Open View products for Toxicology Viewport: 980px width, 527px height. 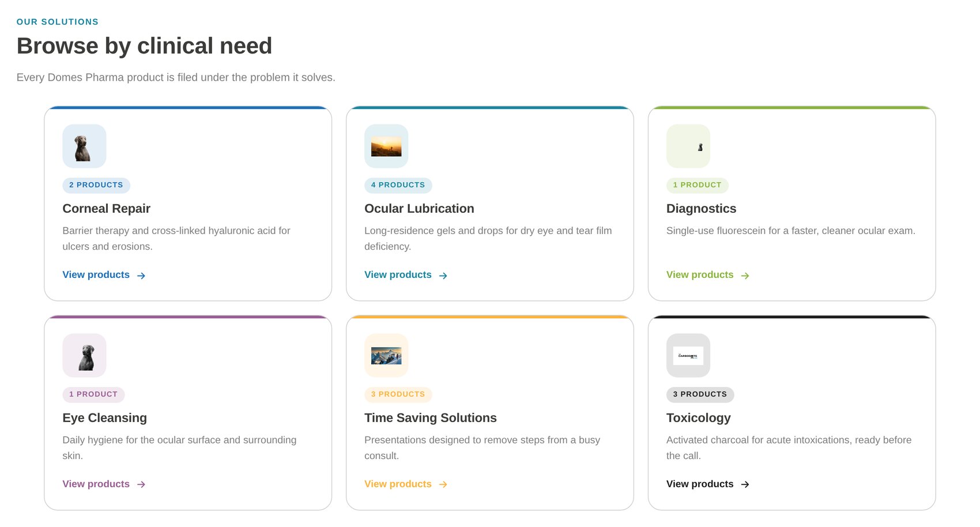[708, 484]
